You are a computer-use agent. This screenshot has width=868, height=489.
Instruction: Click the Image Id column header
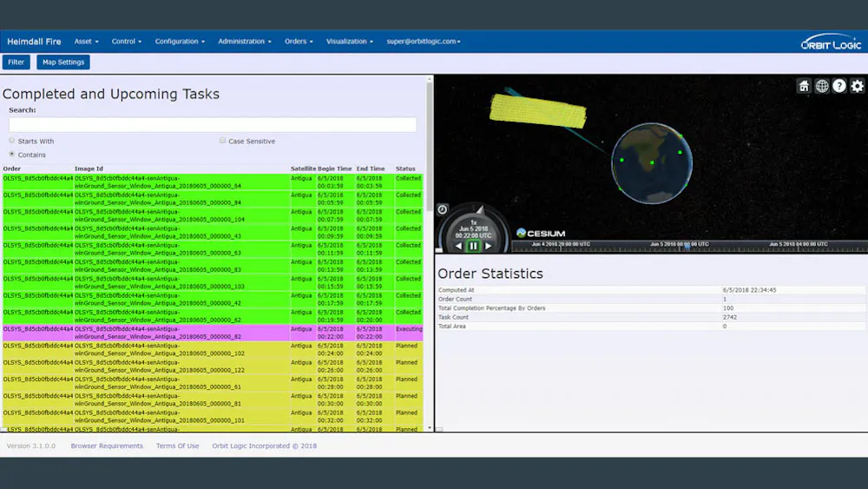click(x=89, y=169)
